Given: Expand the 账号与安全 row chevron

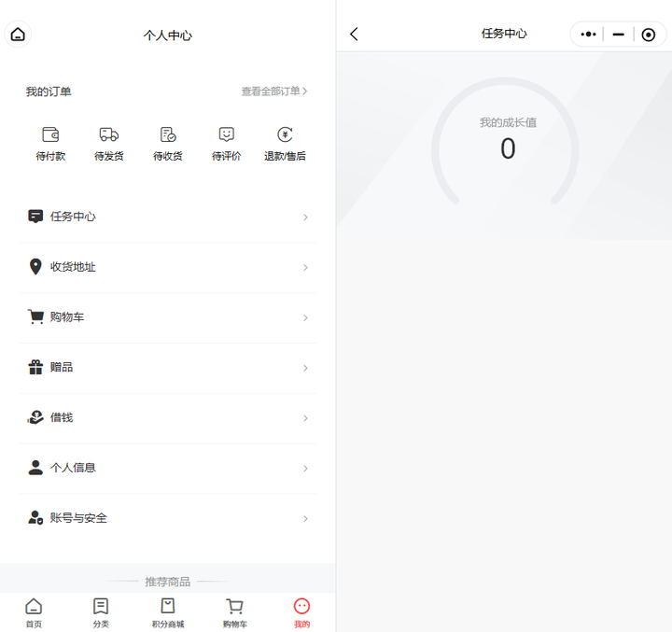Looking at the screenshot, I should coord(305,519).
